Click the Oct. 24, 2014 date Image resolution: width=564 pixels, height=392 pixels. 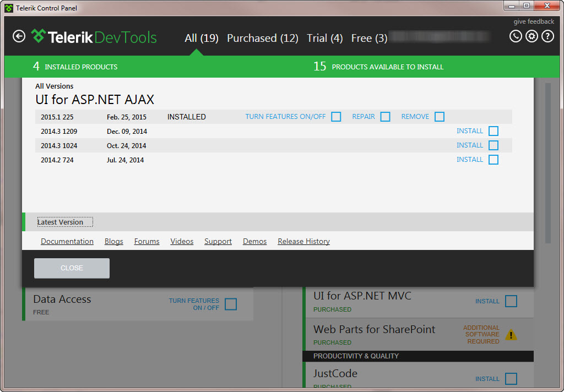(x=126, y=146)
